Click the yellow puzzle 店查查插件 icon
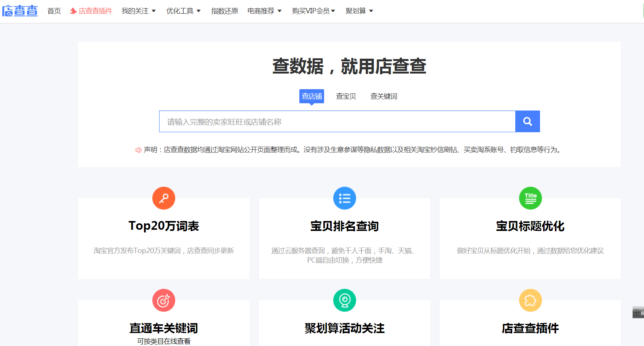 tap(531, 300)
